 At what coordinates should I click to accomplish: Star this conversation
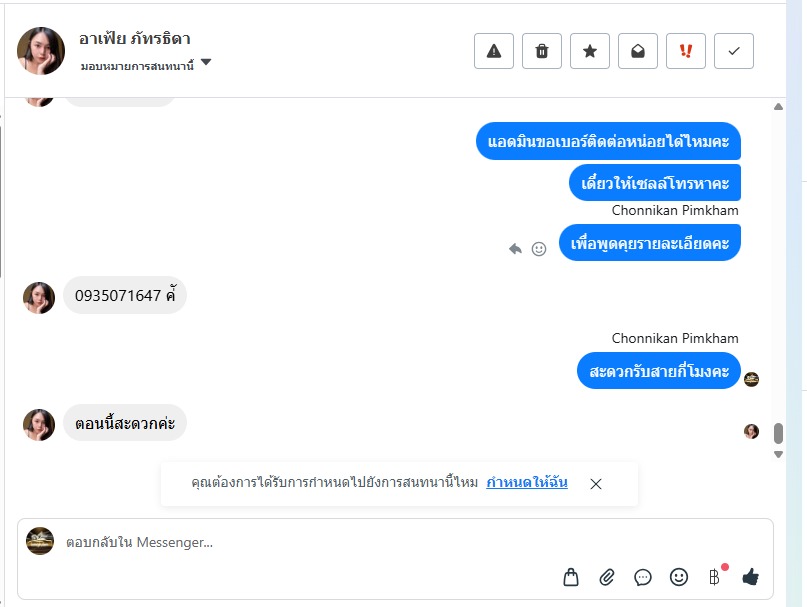(590, 51)
